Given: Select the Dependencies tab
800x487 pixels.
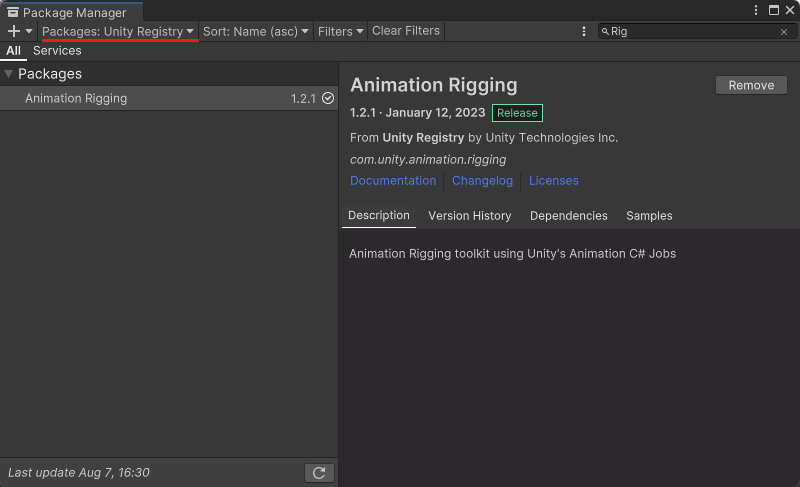Looking at the screenshot, I should pos(568,216).
